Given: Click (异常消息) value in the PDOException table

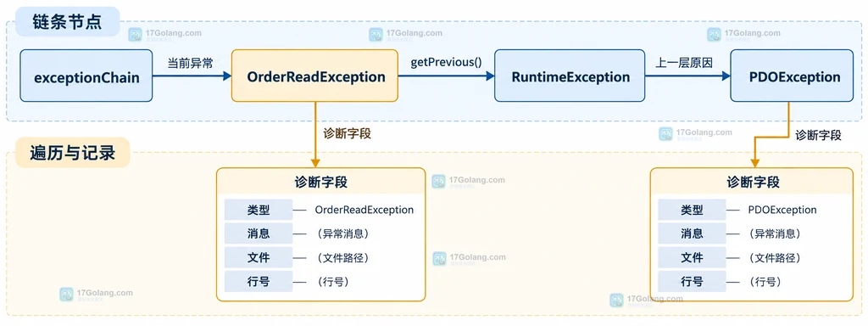Looking at the screenshot, I should pos(776,234).
